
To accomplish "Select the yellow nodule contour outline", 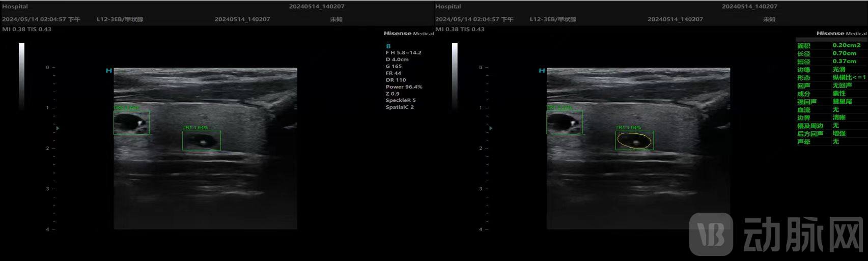I will click(x=634, y=140).
